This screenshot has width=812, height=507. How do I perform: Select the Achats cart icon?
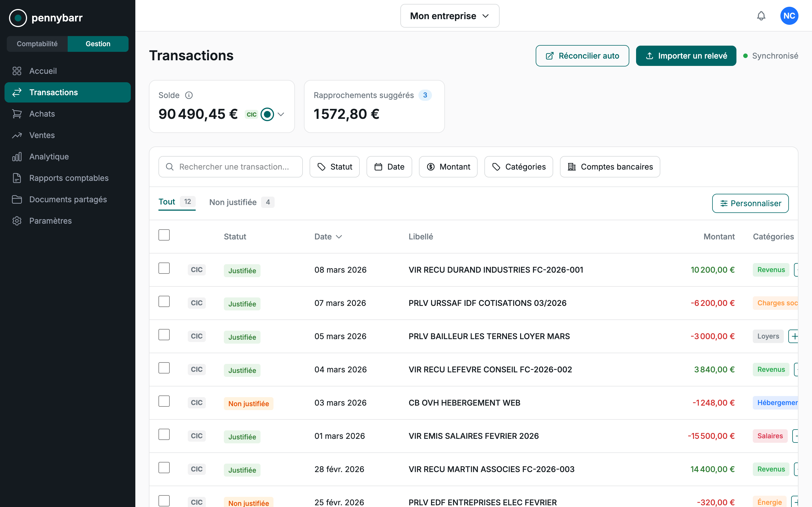pos(17,114)
